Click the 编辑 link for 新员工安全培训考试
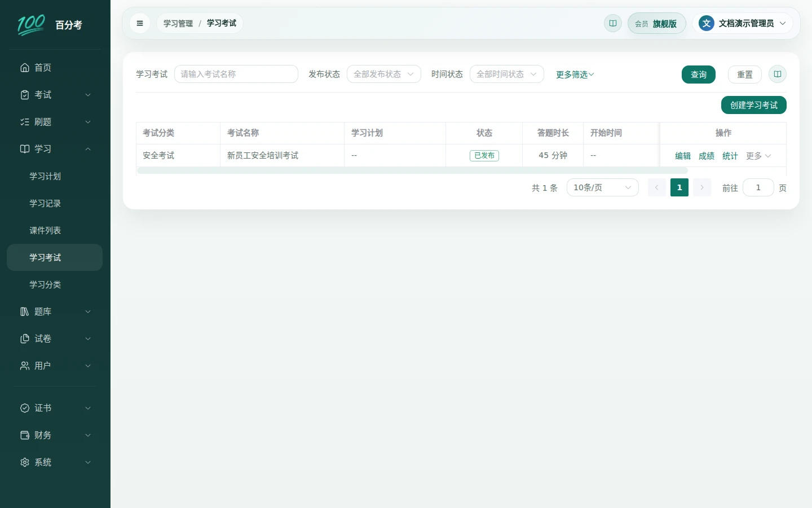Viewport: 812px width, 508px height. click(x=683, y=156)
